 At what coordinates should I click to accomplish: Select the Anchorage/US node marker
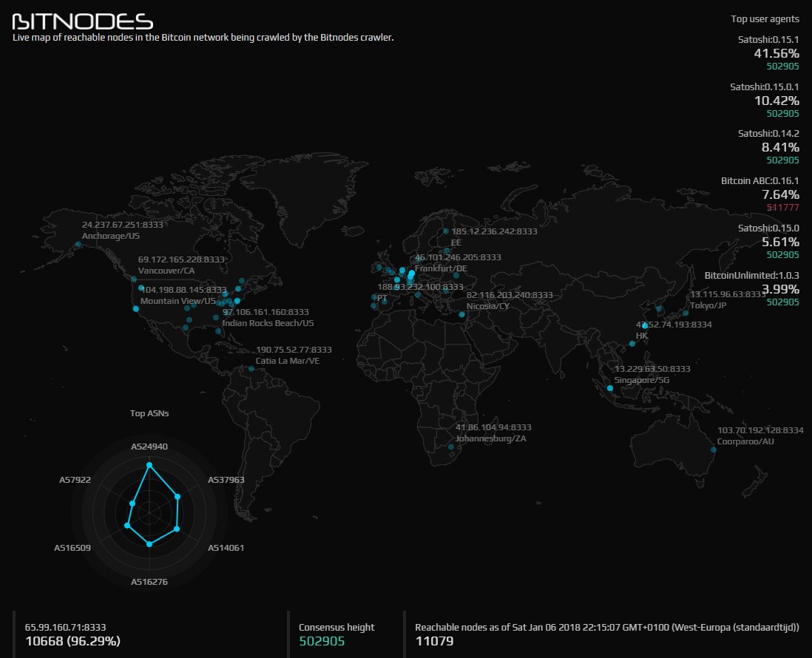pyautogui.click(x=78, y=243)
